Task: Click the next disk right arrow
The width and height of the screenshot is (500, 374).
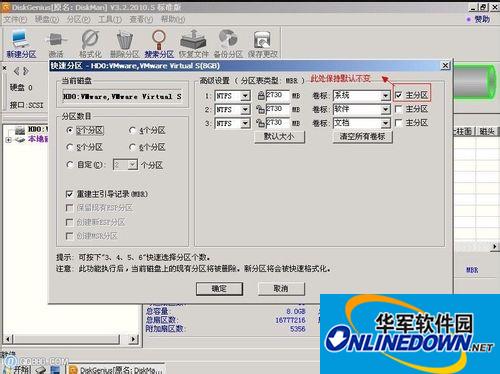Action: click(x=26, y=71)
